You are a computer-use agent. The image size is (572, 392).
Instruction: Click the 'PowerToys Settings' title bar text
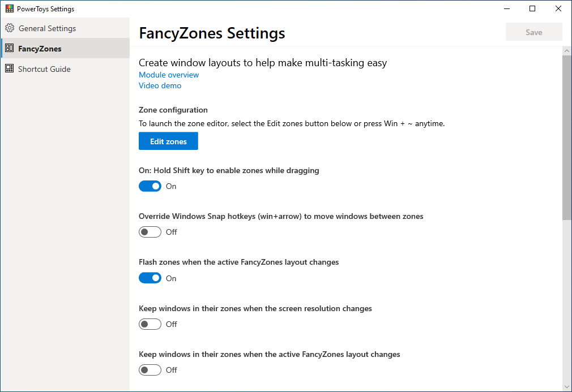pos(46,8)
